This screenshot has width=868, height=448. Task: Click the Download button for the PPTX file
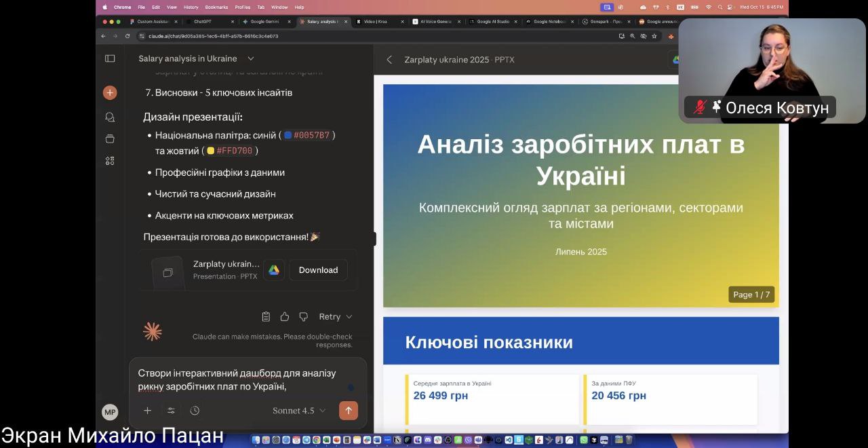317,269
